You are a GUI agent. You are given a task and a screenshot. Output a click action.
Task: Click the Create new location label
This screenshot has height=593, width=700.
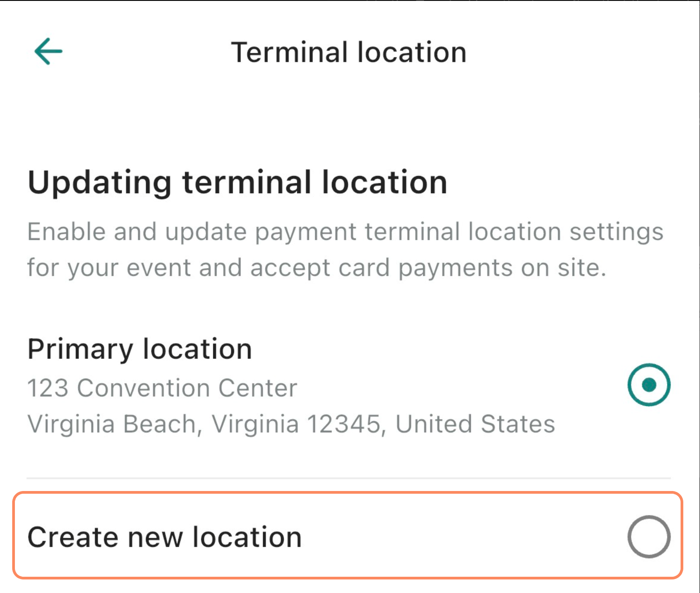pos(164,537)
